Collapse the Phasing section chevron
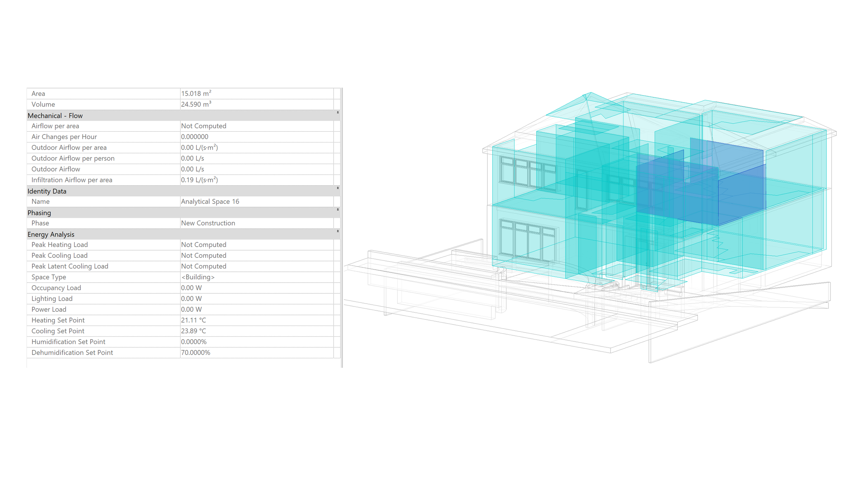This screenshot has height=489, width=868. pyautogui.click(x=337, y=210)
